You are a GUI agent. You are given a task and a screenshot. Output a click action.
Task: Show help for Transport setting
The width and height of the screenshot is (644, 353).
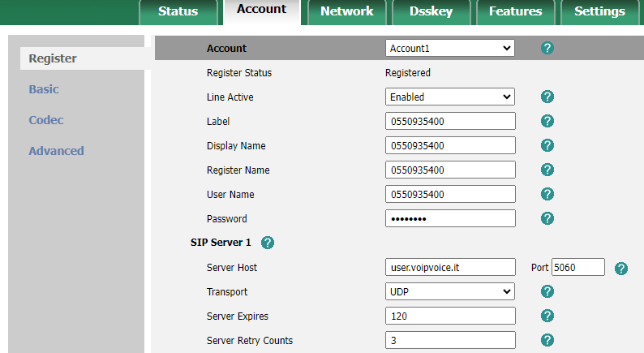click(x=547, y=291)
